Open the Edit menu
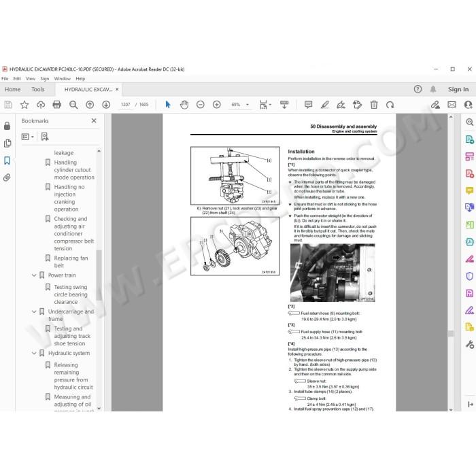Viewport: 476px width, 476px height. tap(17, 79)
